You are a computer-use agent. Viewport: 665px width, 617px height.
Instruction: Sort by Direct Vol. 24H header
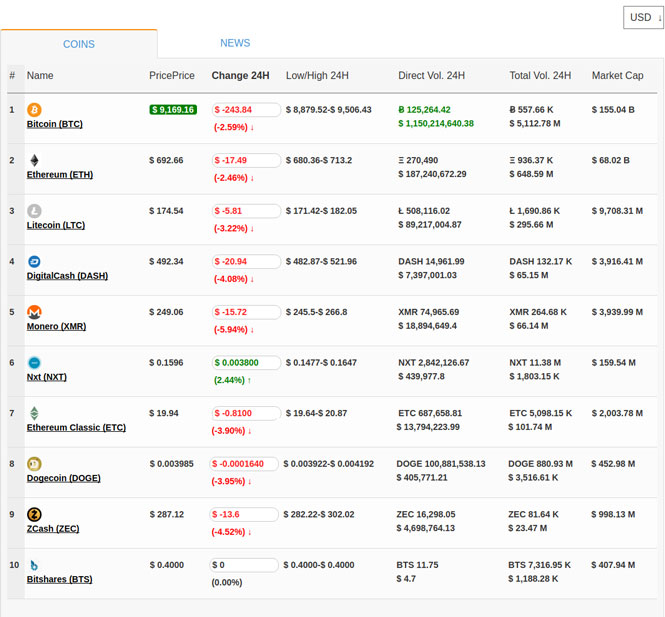[431, 75]
